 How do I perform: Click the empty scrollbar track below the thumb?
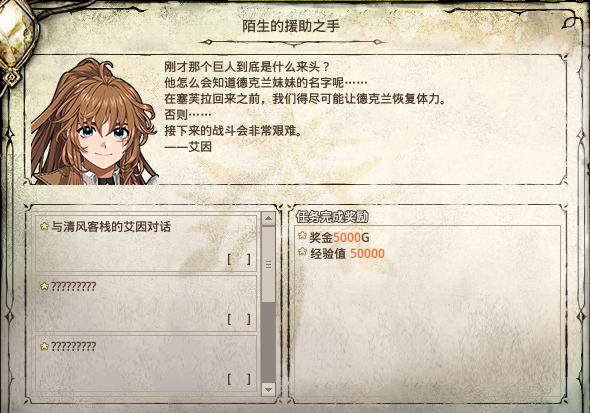[268, 342]
